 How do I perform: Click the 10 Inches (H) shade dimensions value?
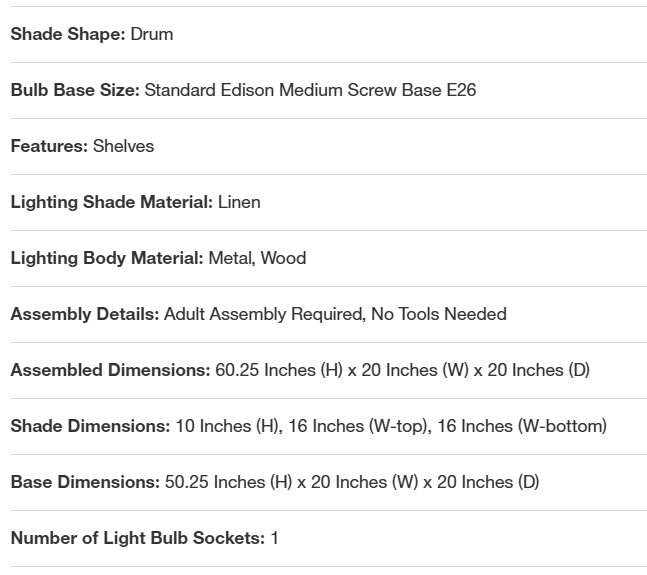pos(227,426)
